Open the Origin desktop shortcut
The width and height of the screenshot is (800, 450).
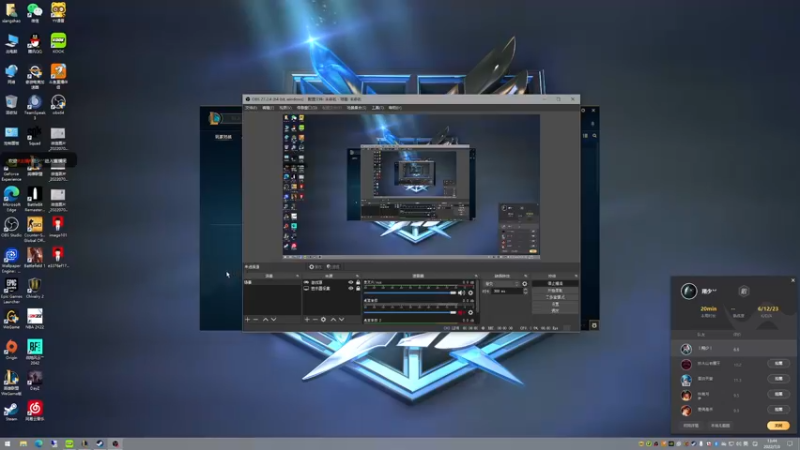11,349
